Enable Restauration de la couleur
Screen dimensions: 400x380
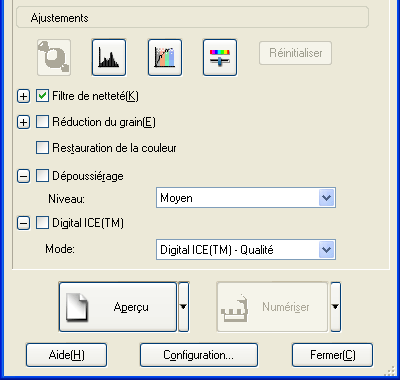tap(42, 148)
